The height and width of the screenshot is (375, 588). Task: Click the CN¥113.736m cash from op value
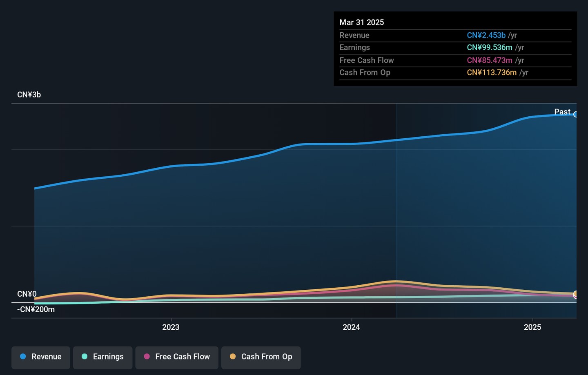point(491,73)
